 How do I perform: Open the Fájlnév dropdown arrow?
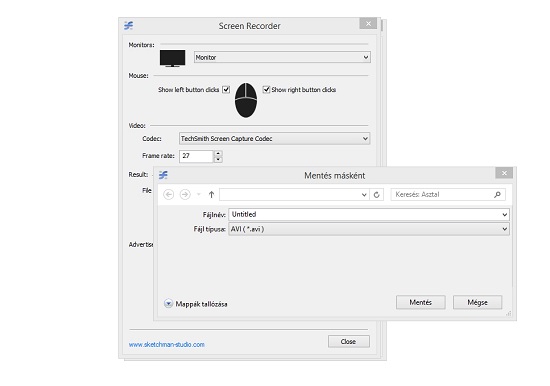click(x=504, y=214)
